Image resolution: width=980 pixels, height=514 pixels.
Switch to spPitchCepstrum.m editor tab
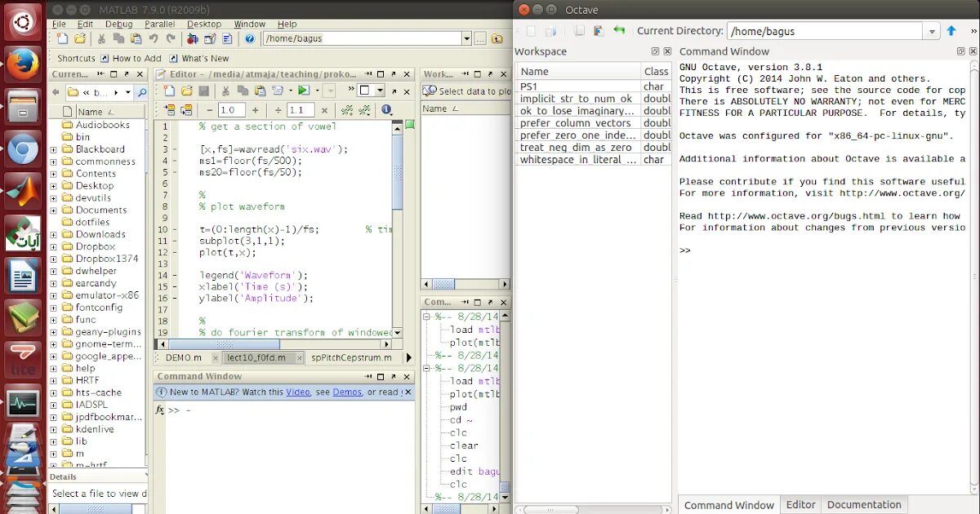(351, 357)
